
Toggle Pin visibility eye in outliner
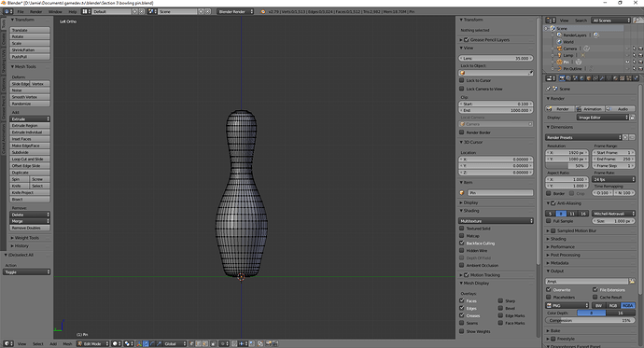pyautogui.click(x=627, y=62)
